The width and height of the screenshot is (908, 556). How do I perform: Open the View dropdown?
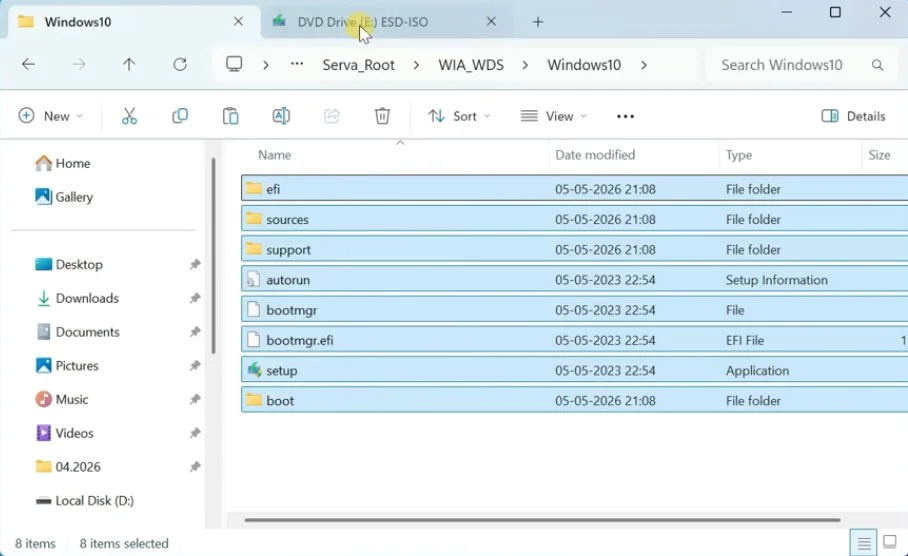pyautogui.click(x=554, y=116)
